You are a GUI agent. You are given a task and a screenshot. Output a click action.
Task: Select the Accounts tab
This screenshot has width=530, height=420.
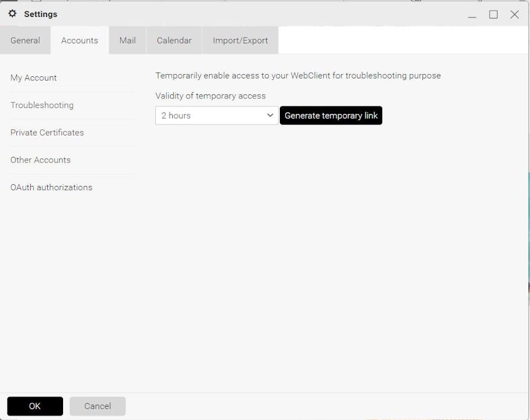pyautogui.click(x=79, y=40)
